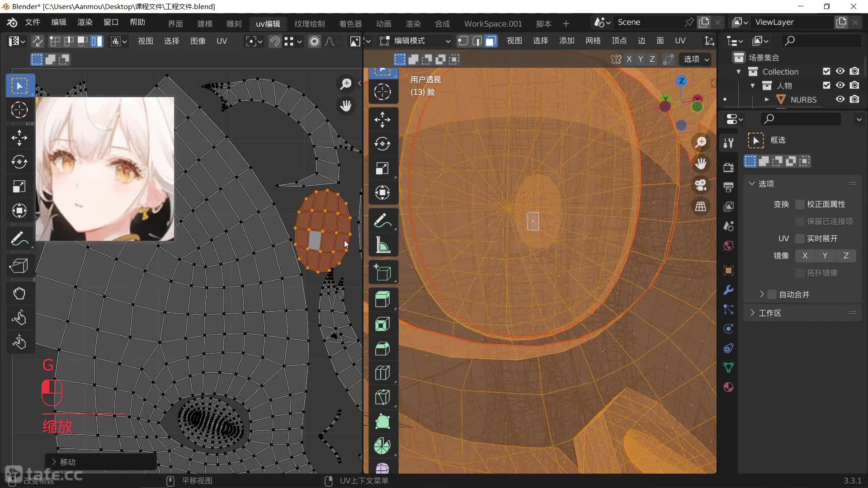This screenshot has width=868, height=488.
Task: Switch to the 雕刻 workspace tab
Action: coord(234,23)
